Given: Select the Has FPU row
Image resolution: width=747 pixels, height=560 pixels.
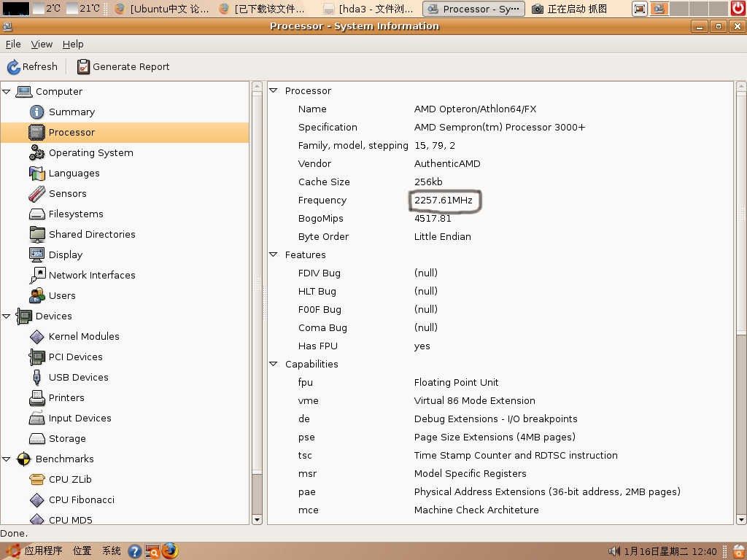Looking at the screenshot, I should (x=500, y=346).
